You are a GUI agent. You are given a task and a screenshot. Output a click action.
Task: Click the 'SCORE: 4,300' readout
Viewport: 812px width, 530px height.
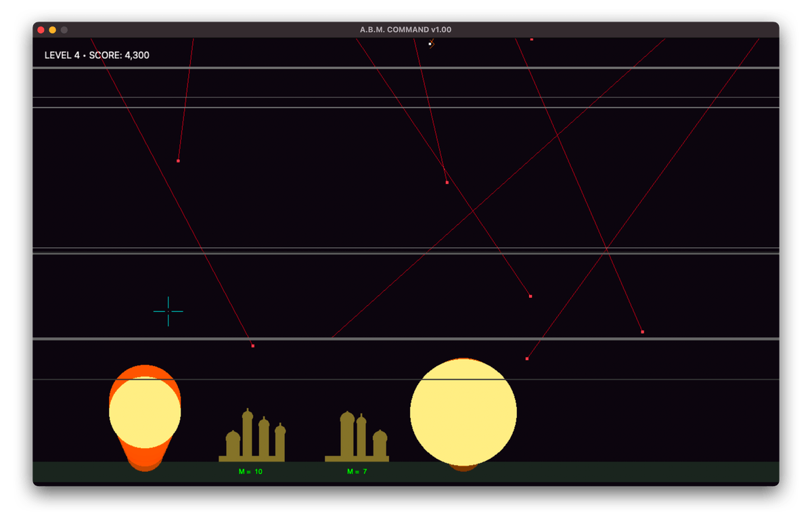[x=119, y=56]
